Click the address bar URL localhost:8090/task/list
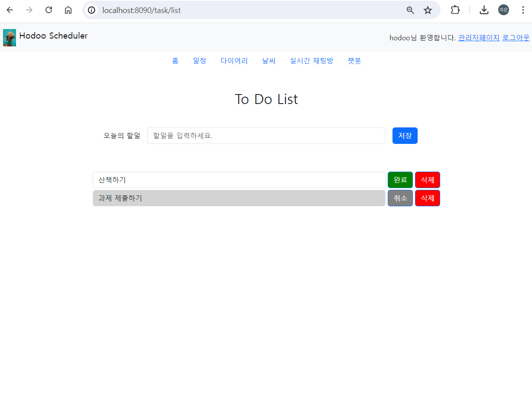Image resolution: width=532 pixels, height=410 pixels. [x=142, y=10]
